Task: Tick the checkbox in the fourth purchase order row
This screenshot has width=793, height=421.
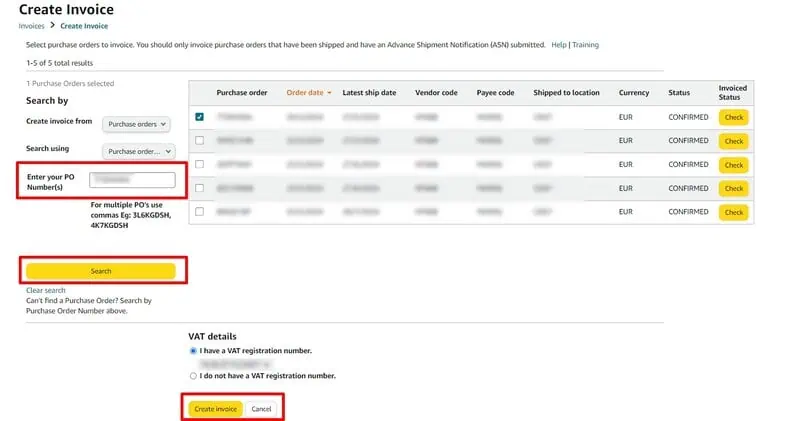Action: 200,188
